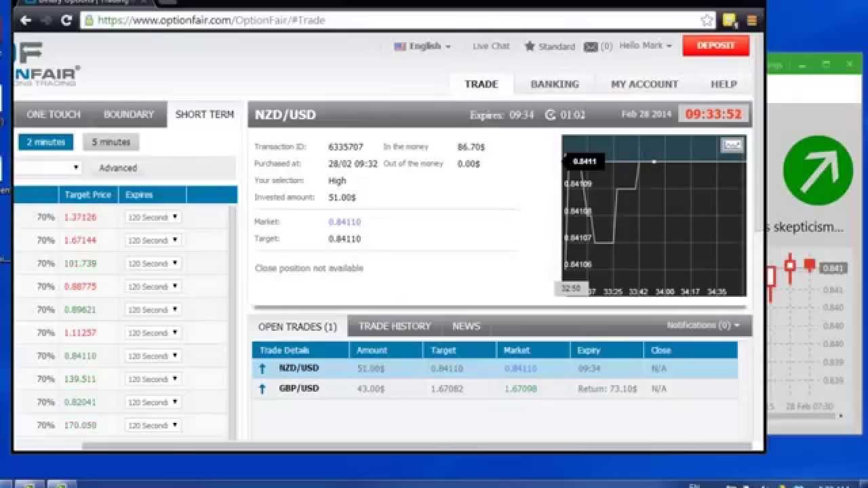Click the market value 0.84110 in trade details
This screenshot has height=488, width=868.
point(344,222)
